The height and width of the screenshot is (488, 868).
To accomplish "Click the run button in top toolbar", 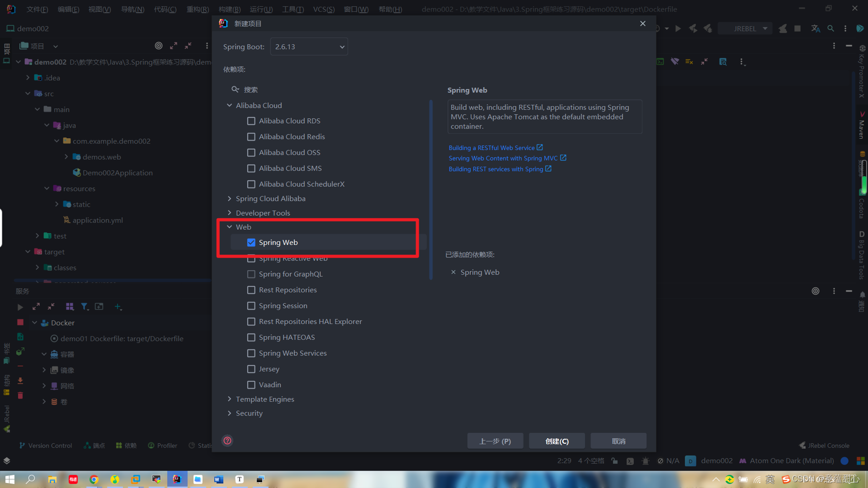I will pyautogui.click(x=678, y=28).
